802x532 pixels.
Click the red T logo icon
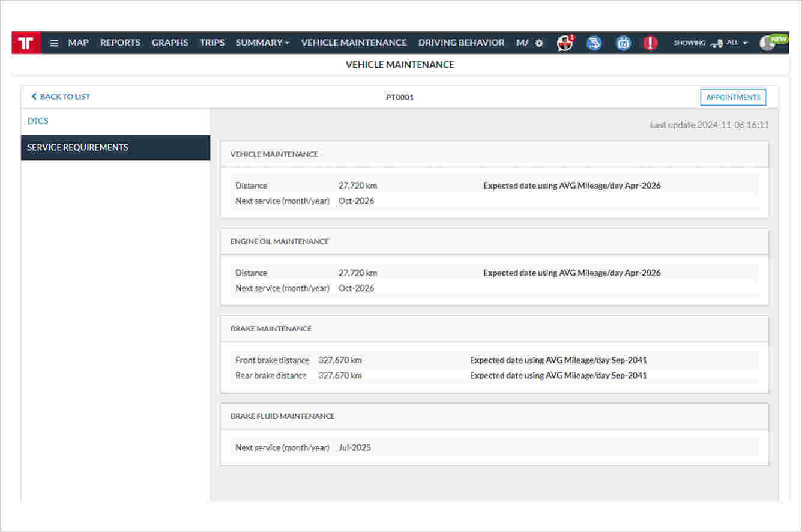26,43
